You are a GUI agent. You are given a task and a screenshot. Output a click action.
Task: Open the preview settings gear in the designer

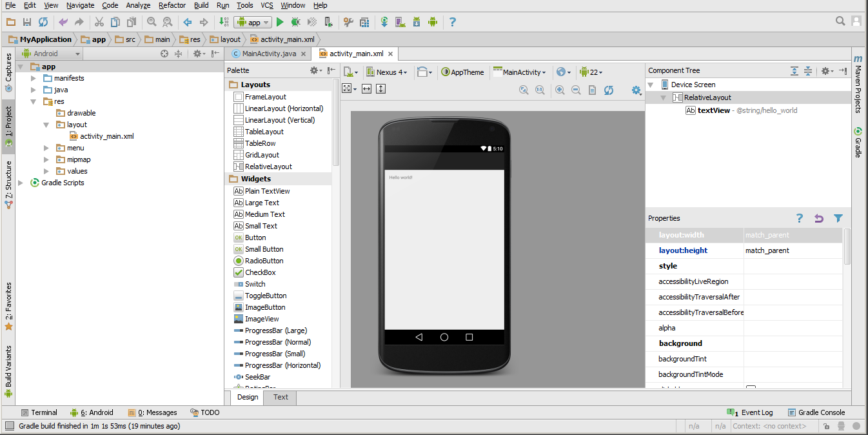pyautogui.click(x=636, y=90)
